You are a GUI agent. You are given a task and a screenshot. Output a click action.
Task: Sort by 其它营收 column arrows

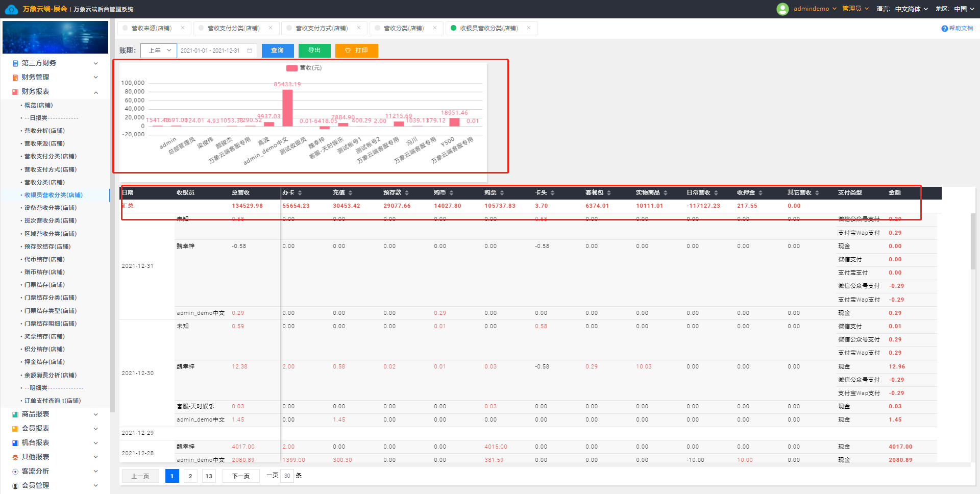point(817,193)
